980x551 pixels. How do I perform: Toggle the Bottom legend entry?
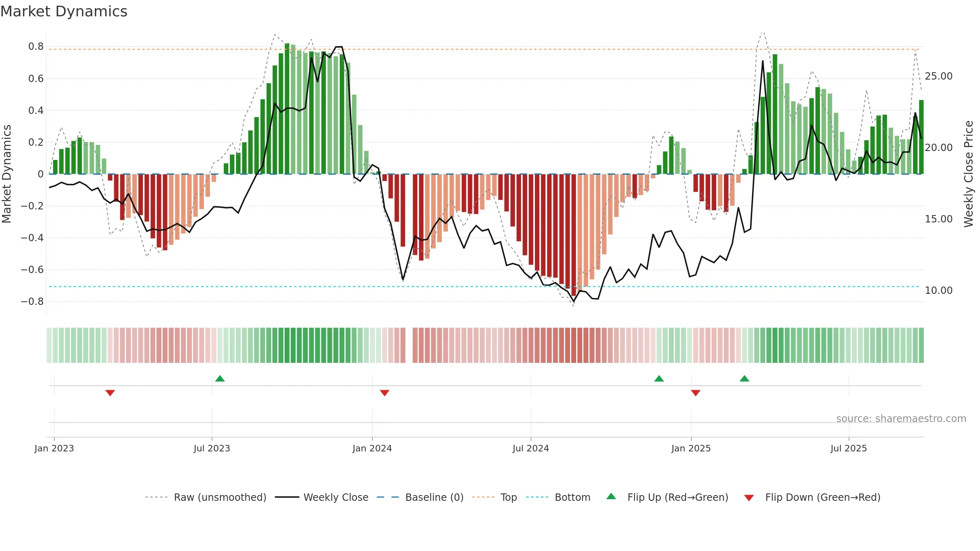(x=558, y=497)
